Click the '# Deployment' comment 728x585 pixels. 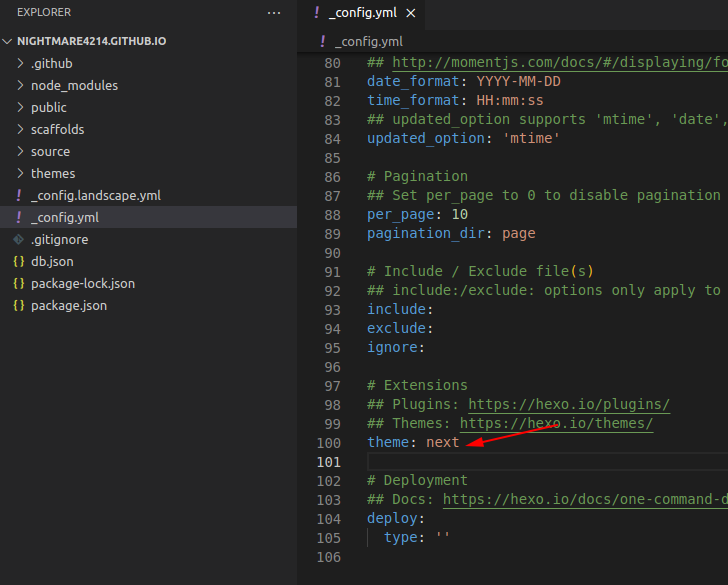417,481
